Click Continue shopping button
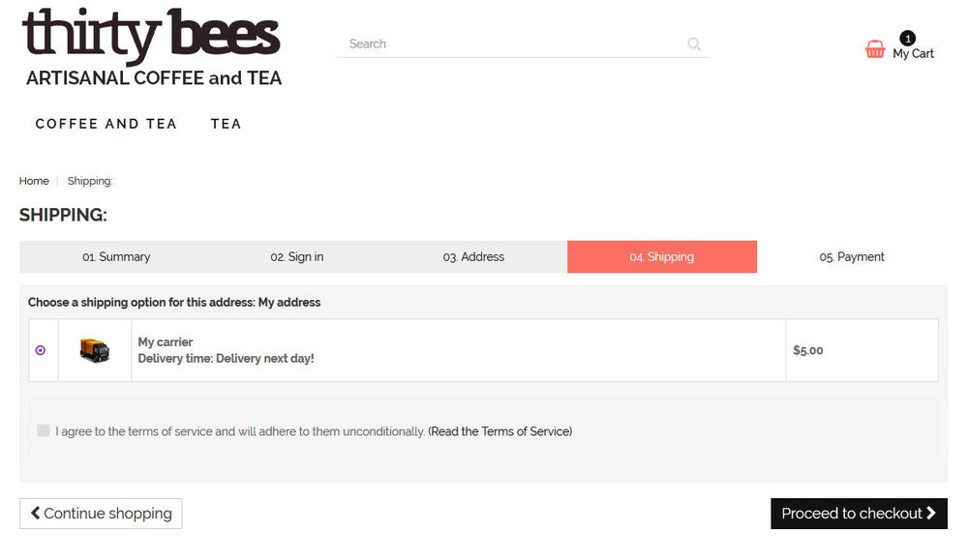The height and width of the screenshot is (560, 968). pyautogui.click(x=101, y=514)
